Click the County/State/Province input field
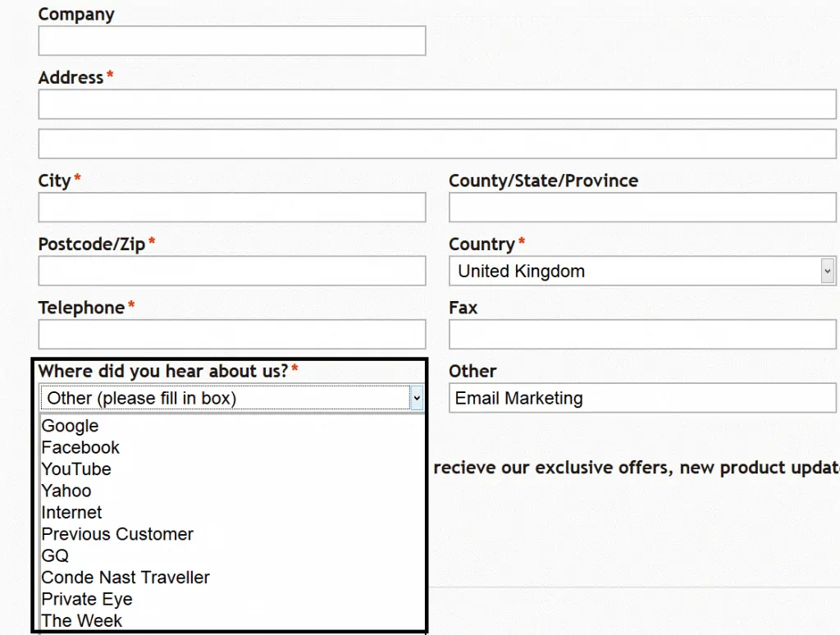 [642, 207]
